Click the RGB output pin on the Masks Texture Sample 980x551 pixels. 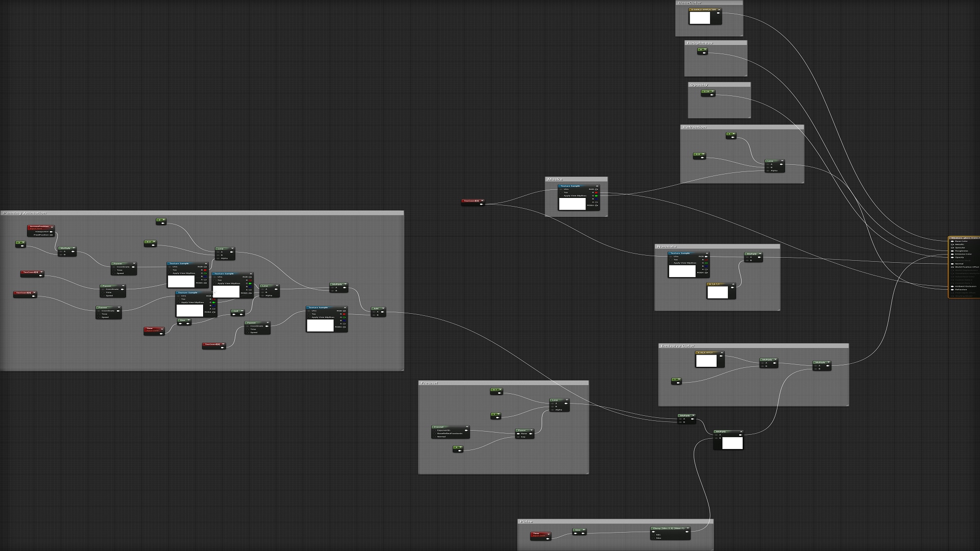click(x=596, y=189)
